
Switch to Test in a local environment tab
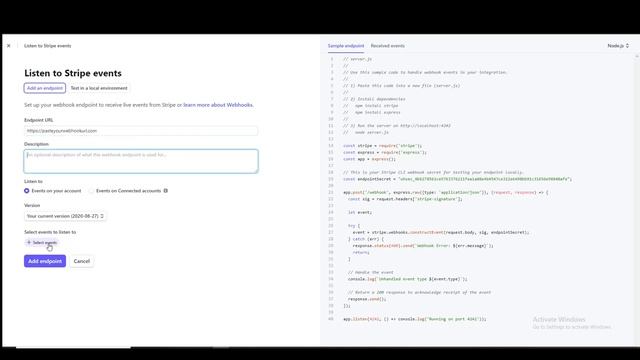99,88
